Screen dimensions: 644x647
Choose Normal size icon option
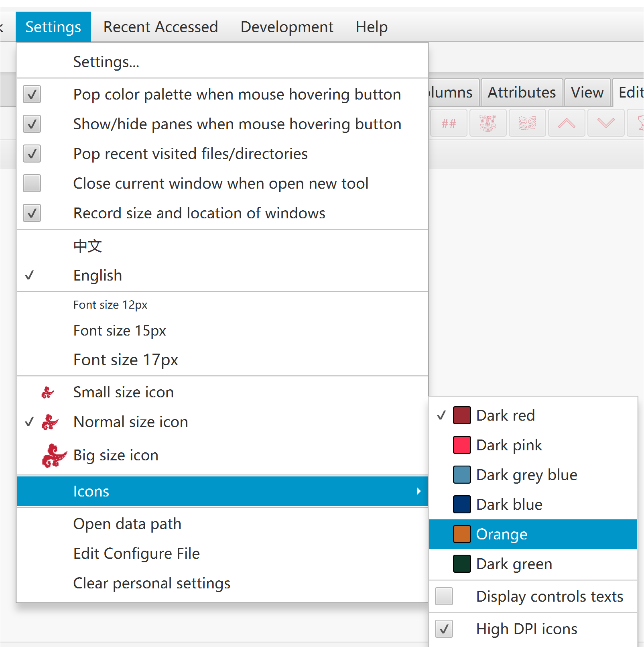click(222, 422)
